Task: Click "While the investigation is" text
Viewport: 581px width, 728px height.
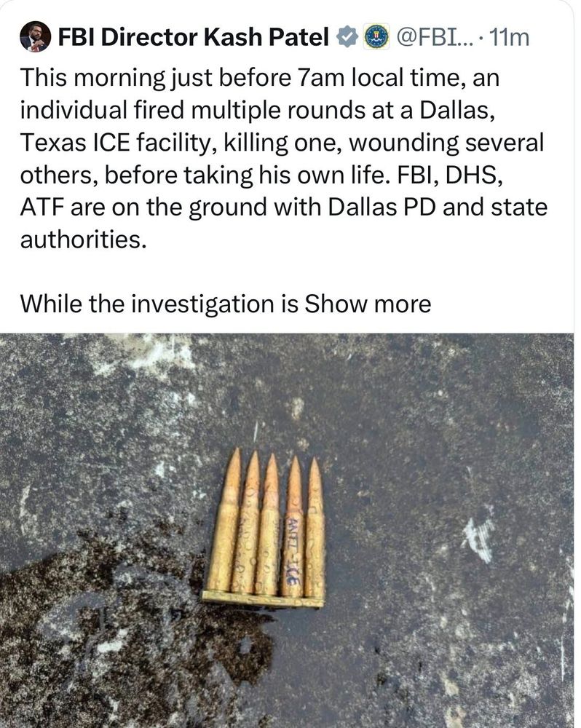Action: (159, 304)
